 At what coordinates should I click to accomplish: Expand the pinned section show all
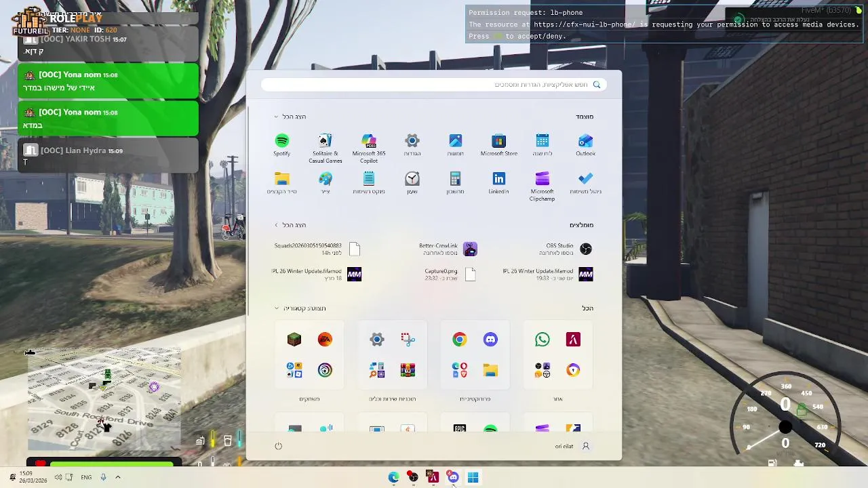click(x=290, y=117)
